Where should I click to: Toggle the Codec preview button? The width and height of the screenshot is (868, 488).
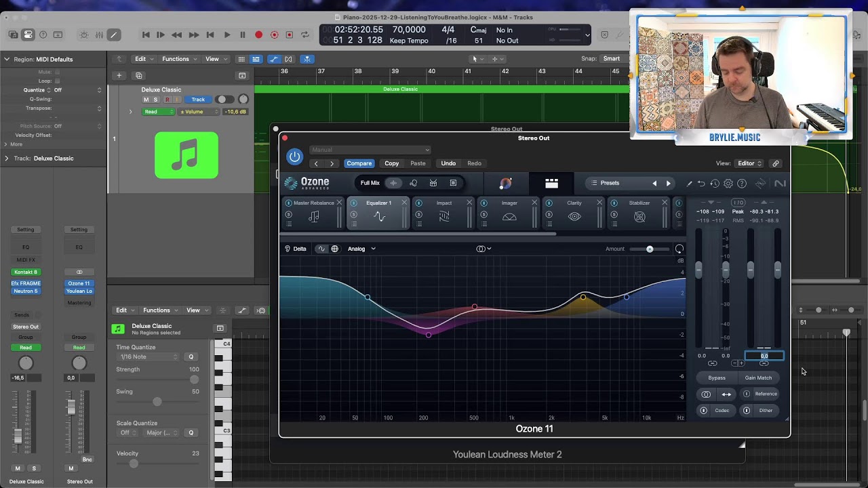pyautogui.click(x=716, y=410)
